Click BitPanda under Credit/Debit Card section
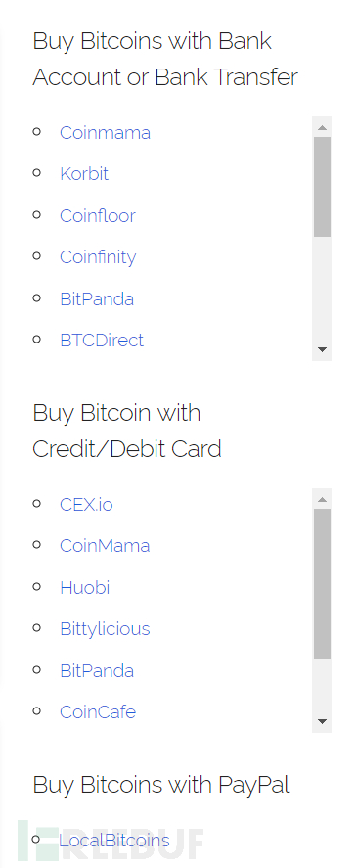The image size is (356, 868). pyautogui.click(x=97, y=671)
